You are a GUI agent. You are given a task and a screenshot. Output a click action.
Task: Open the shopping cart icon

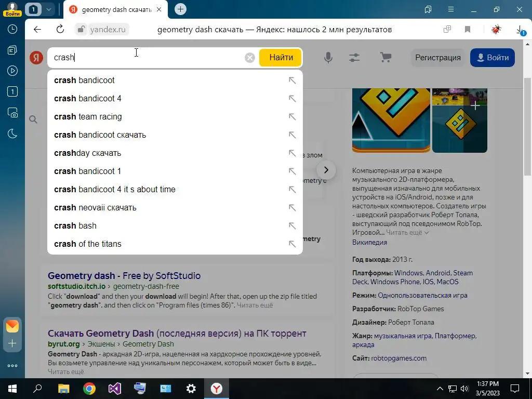pos(385,57)
